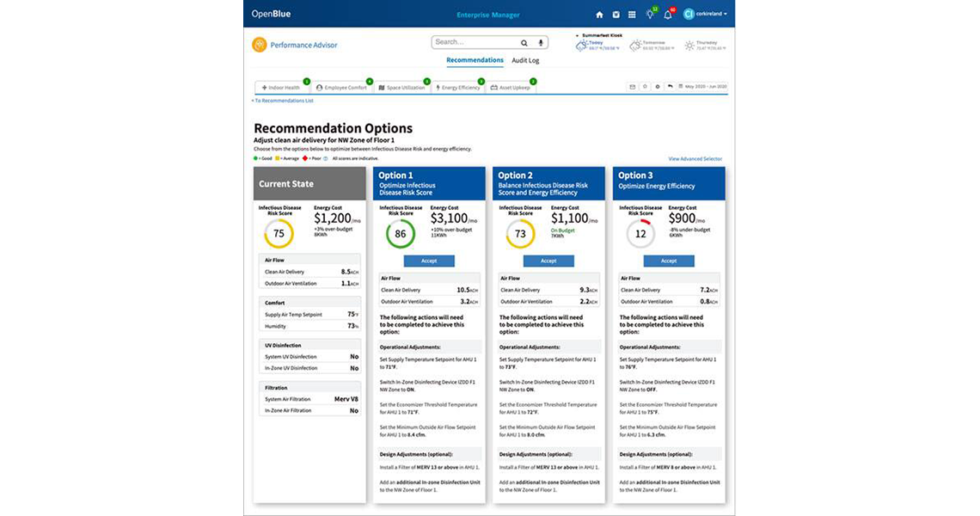The height and width of the screenshot is (516, 980).
Task: Open the May 2020 - Jun 2020 date picker
Action: click(703, 87)
